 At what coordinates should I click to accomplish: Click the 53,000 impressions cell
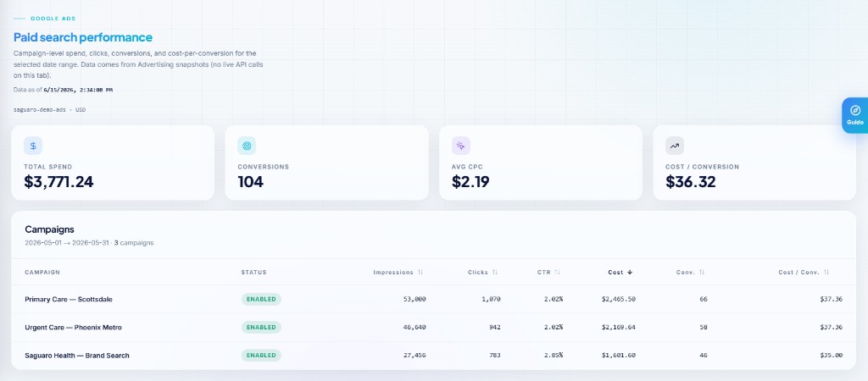(x=415, y=299)
